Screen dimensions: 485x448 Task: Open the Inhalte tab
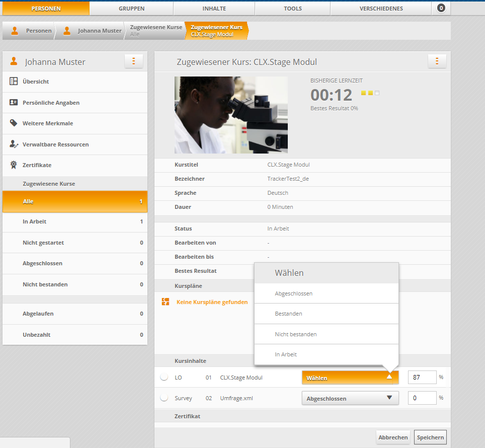click(214, 9)
